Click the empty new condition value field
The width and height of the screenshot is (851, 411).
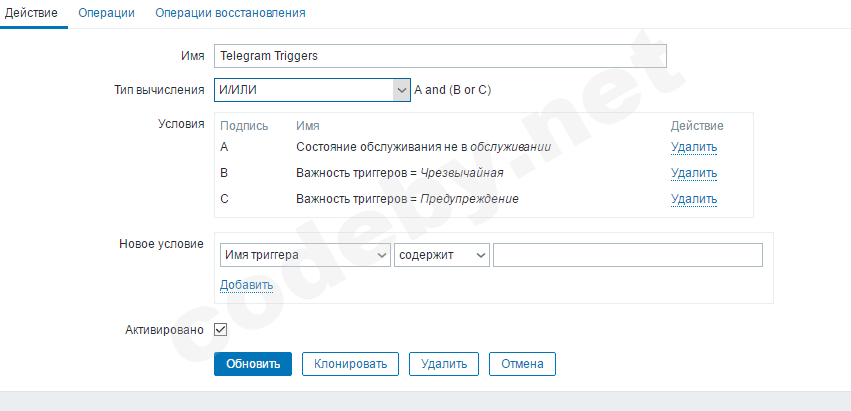click(628, 255)
